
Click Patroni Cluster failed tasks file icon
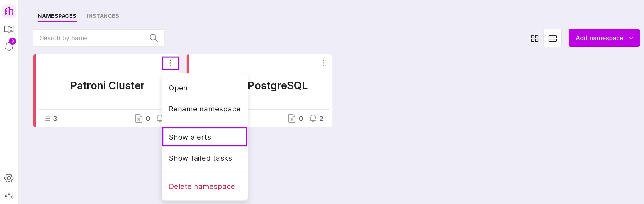[x=139, y=118]
